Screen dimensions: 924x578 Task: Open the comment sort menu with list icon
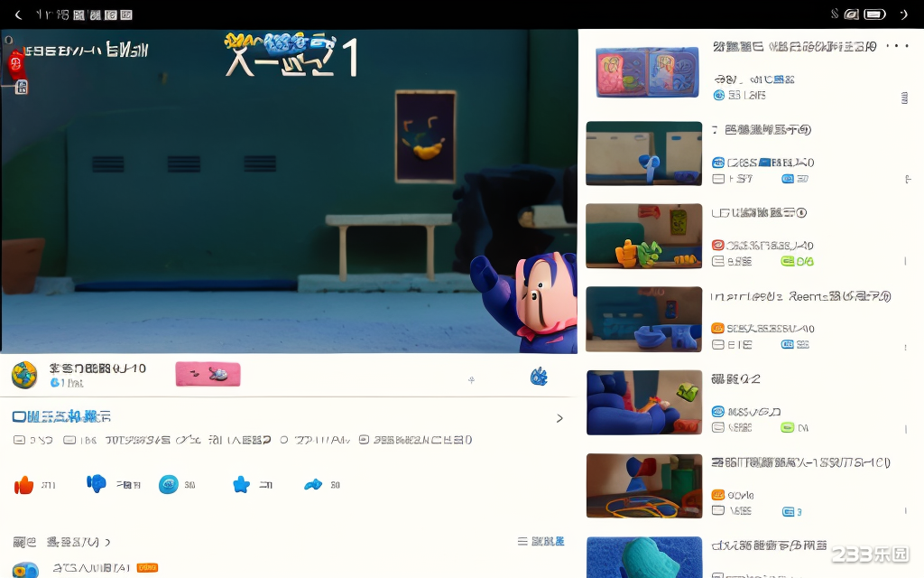[541, 542]
